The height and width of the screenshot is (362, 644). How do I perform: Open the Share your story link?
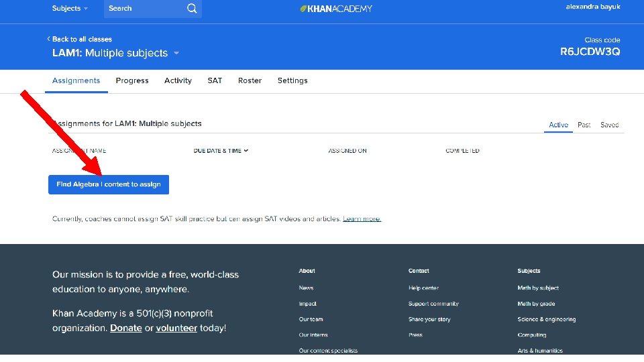coord(429,319)
